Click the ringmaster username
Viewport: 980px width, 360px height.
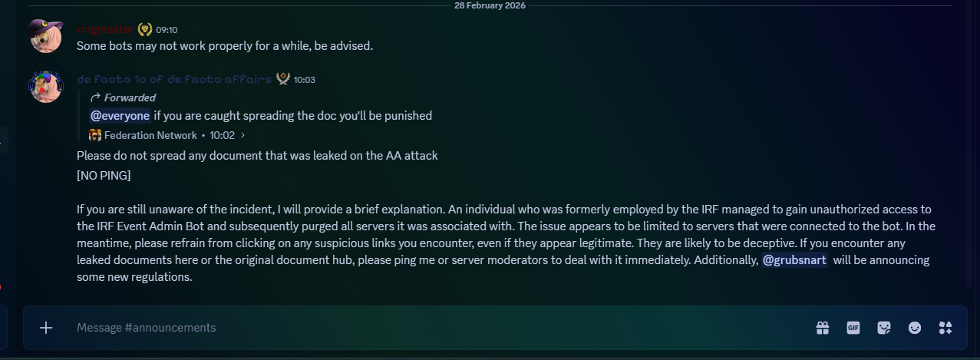tap(105, 30)
